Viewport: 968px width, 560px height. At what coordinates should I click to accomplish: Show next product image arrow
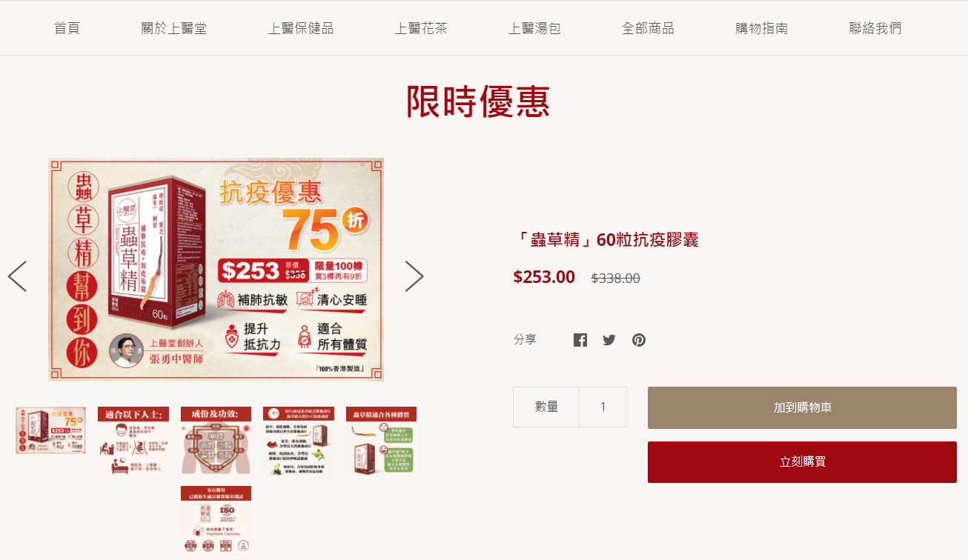414,276
